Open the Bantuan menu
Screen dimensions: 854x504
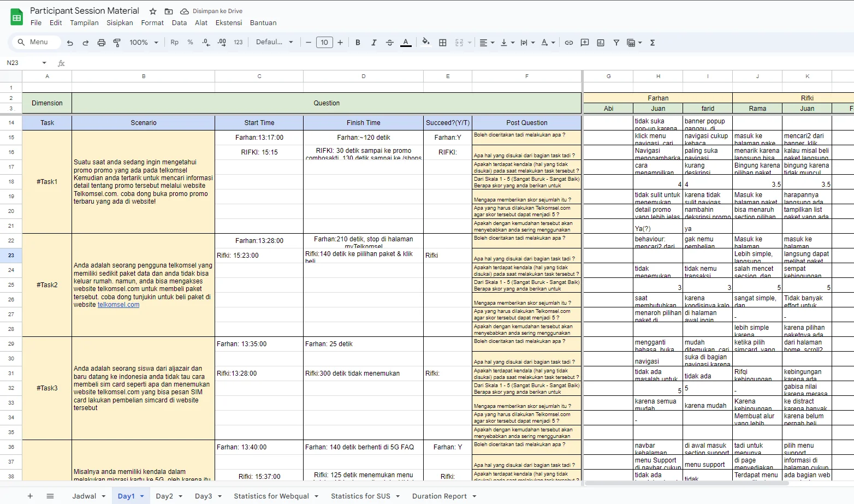coord(263,23)
